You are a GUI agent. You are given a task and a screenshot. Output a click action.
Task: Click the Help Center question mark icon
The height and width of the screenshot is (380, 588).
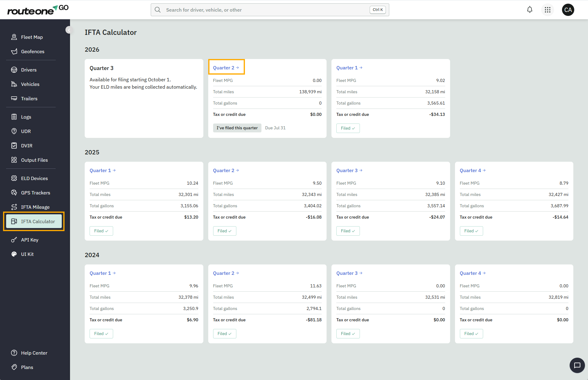[14, 353]
